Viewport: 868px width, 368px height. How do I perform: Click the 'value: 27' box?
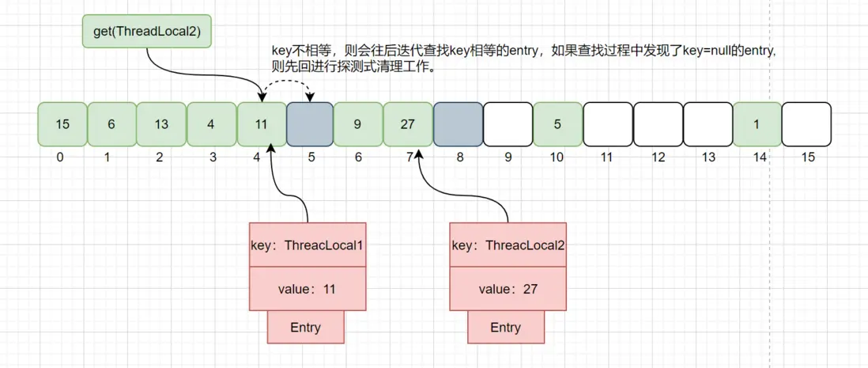507,289
